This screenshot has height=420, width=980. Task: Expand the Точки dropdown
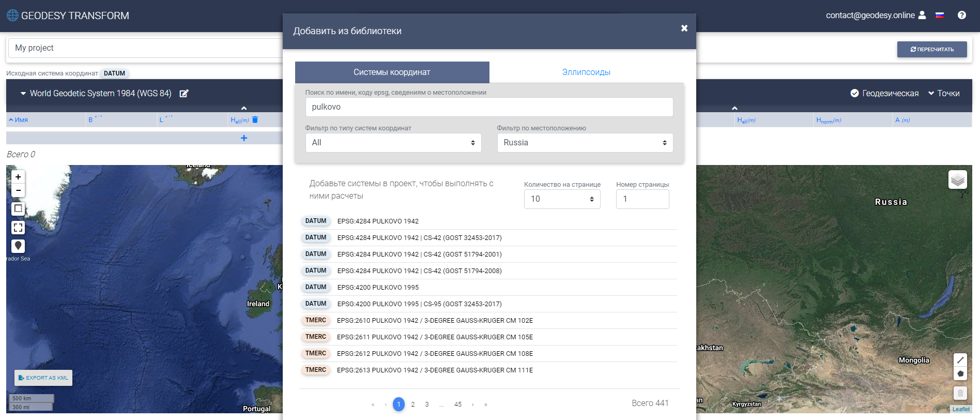coord(944,94)
